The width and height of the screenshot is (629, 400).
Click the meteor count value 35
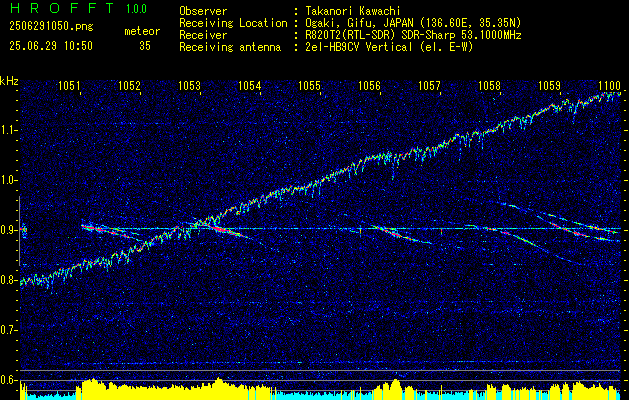click(145, 46)
